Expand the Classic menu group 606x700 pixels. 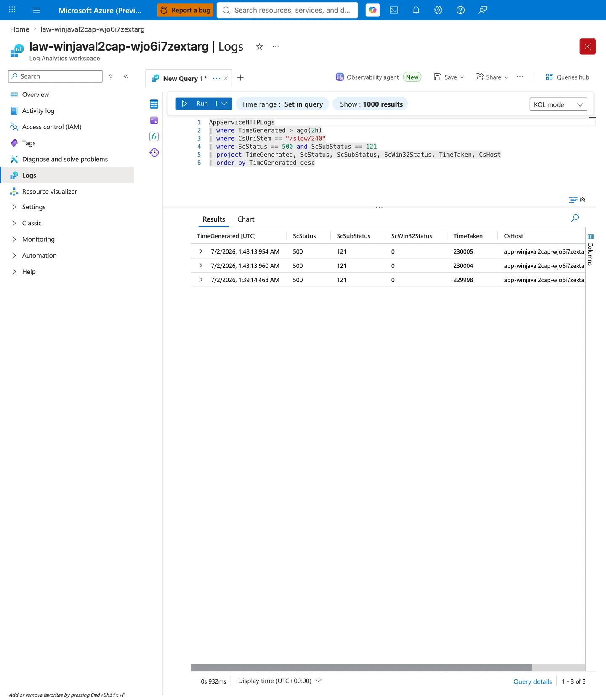[14, 223]
